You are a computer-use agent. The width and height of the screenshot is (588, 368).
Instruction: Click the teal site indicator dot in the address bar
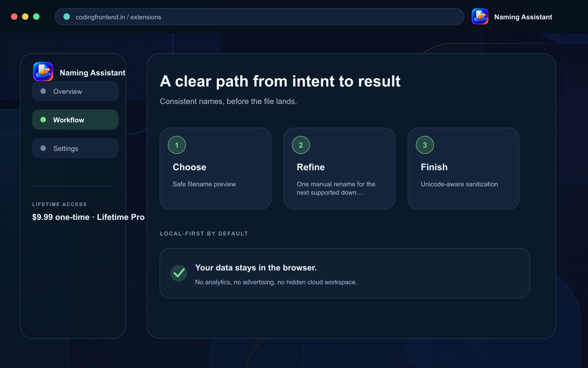[67, 17]
